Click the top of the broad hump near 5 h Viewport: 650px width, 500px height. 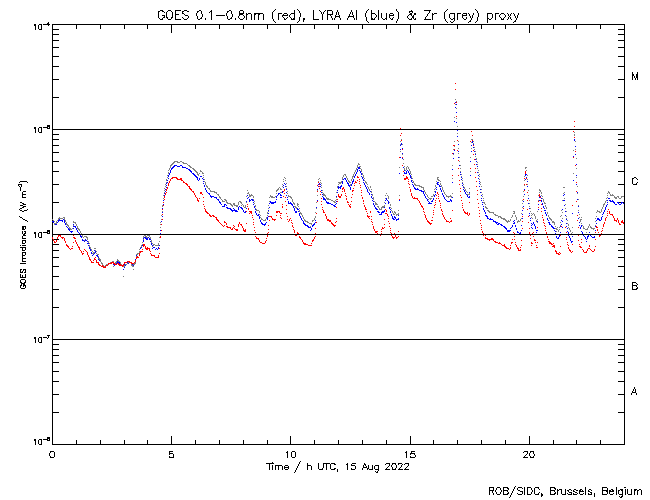tap(177, 162)
